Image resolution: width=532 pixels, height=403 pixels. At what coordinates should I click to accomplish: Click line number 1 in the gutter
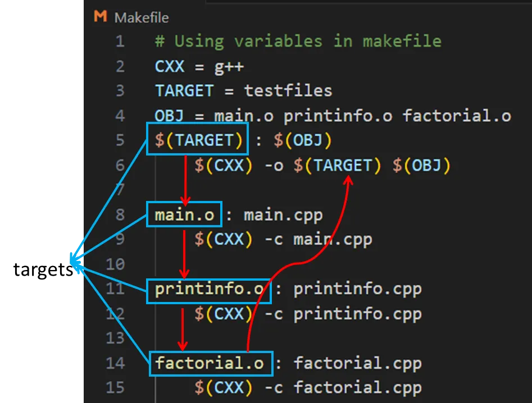[119, 41]
